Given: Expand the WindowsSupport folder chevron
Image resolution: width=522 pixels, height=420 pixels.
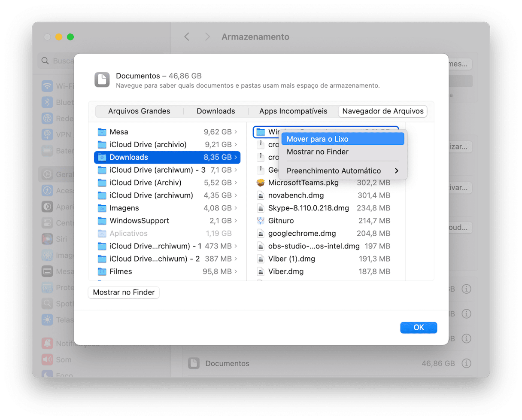Looking at the screenshot, I should pos(236,221).
